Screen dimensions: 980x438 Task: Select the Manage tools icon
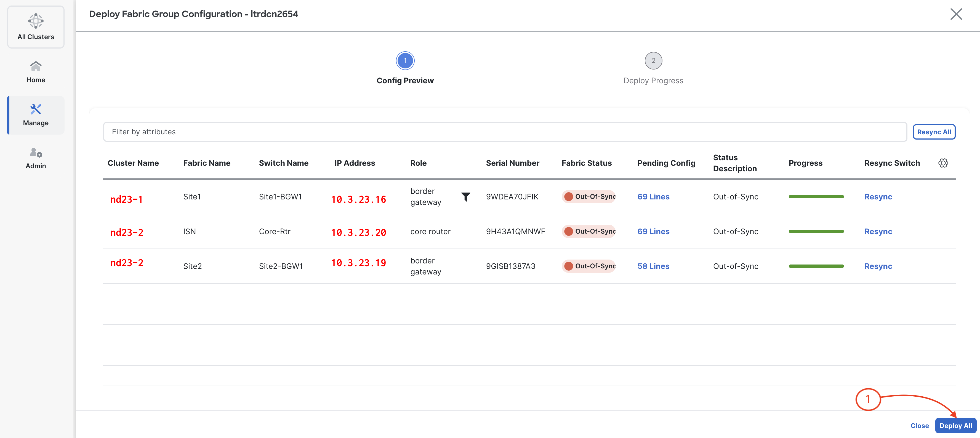pyautogui.click(x=36, y=109)
